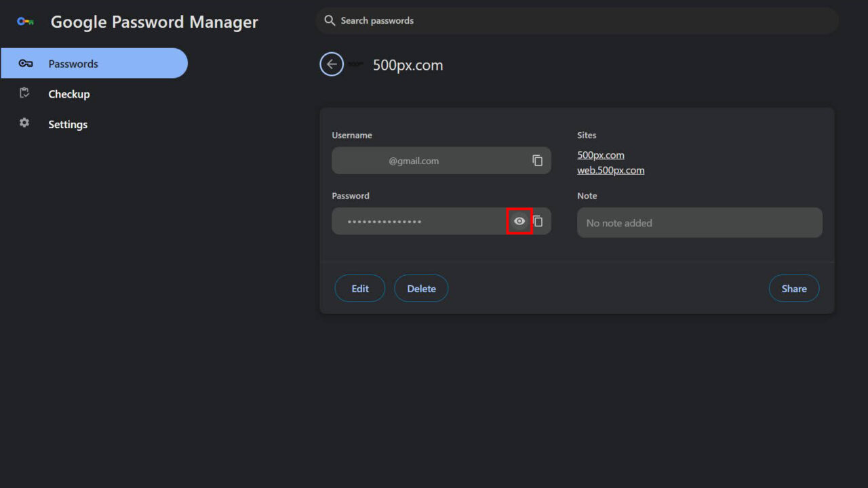Click the Share button
The width and height of the screenshot is (868, 488).
click(793, 288)
